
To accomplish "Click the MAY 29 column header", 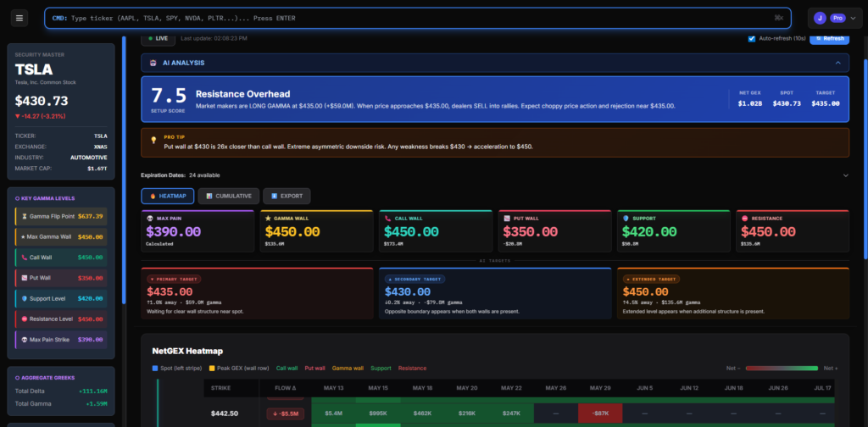I will [x=600, y=388].
